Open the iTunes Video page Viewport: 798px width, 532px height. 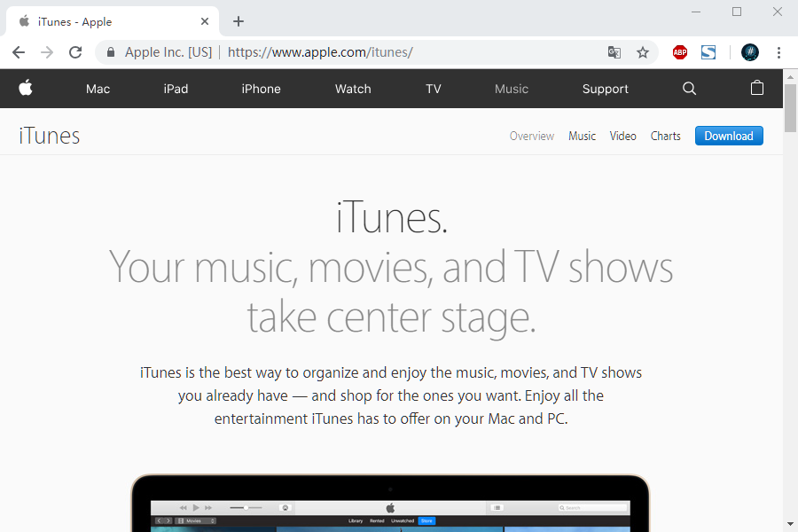pos(623,136)
